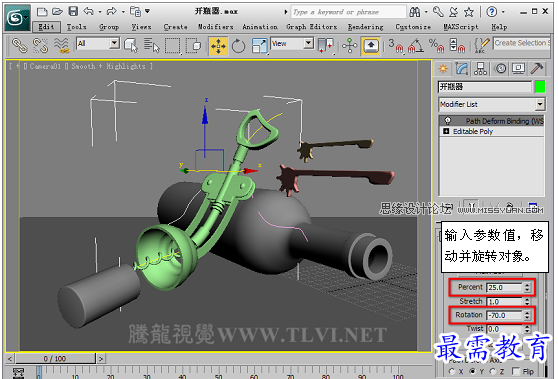The width and height of the screenshot is (558, 379).
Task: Open the Group menu
Action: click(x=109, y=27)
